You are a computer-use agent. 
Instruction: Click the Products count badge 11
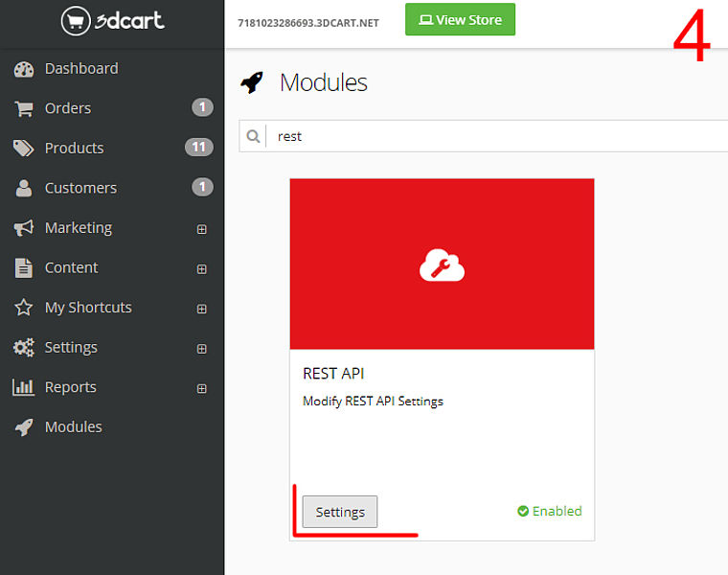198,148
